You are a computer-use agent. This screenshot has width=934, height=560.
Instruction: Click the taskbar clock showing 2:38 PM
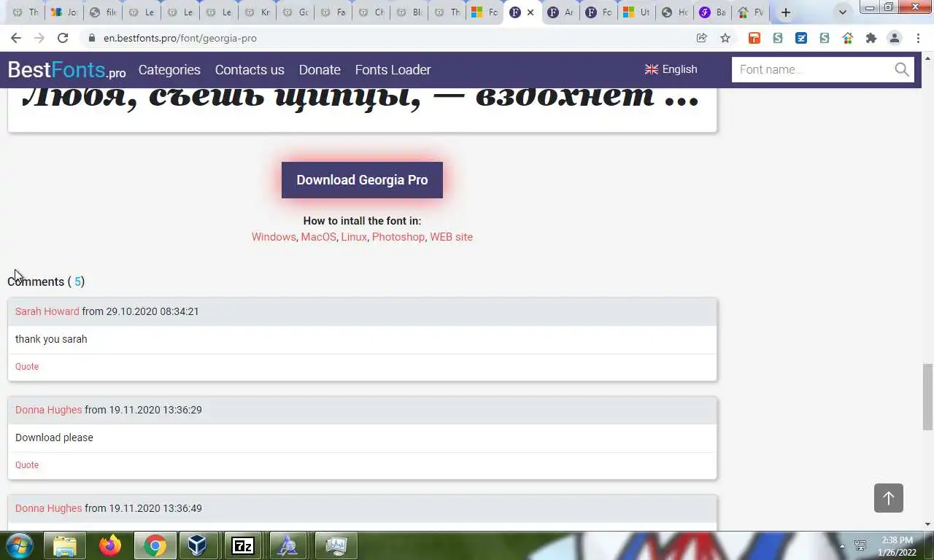[x=898, y=546]
